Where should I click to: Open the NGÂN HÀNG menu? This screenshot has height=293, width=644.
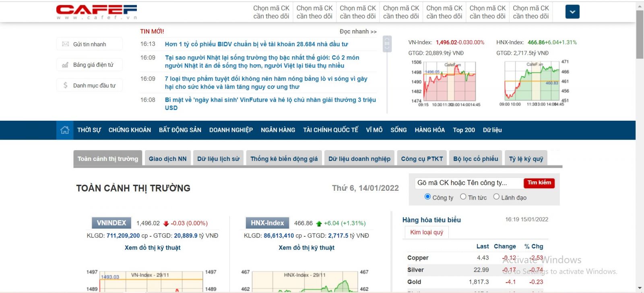[278, 130]
